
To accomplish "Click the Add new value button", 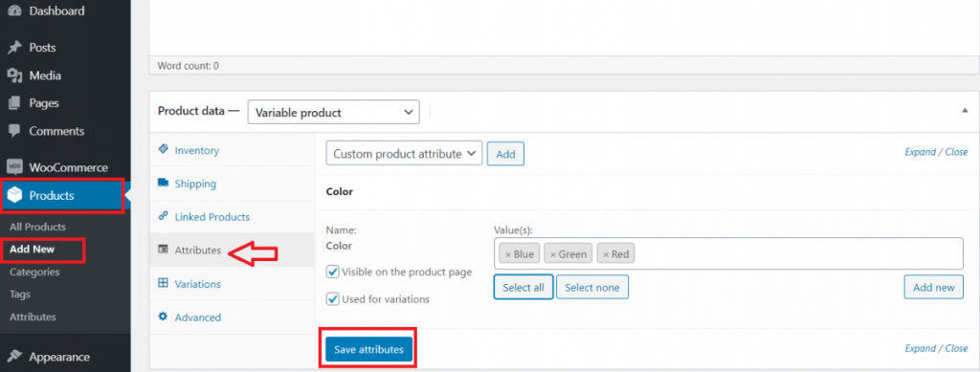I will point(934,287).
